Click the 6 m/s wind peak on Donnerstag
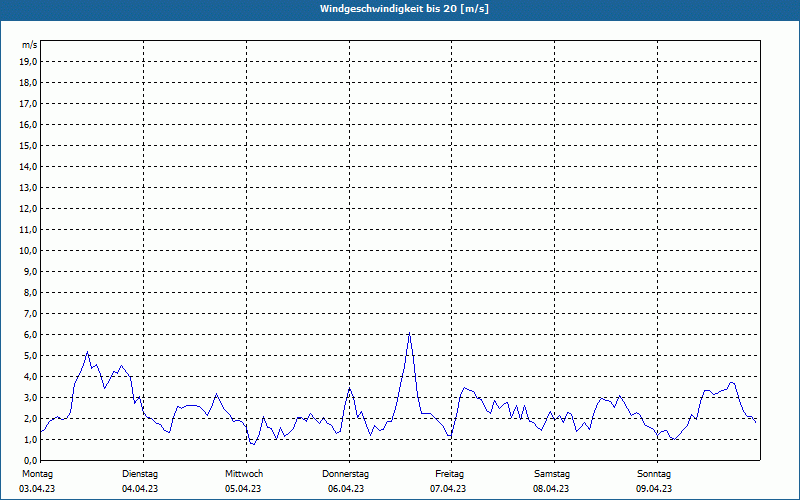800x500 pixels. click(409, 333)
